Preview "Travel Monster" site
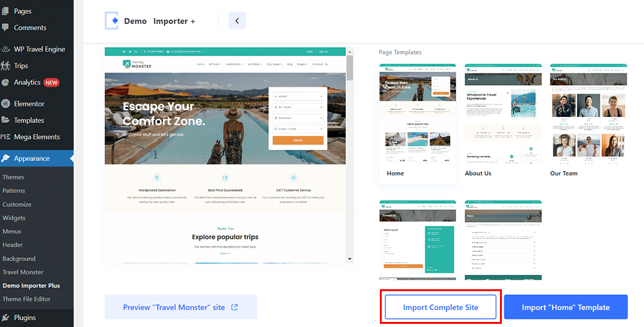Viewport: 644px width, 327px height. point(180,307)
